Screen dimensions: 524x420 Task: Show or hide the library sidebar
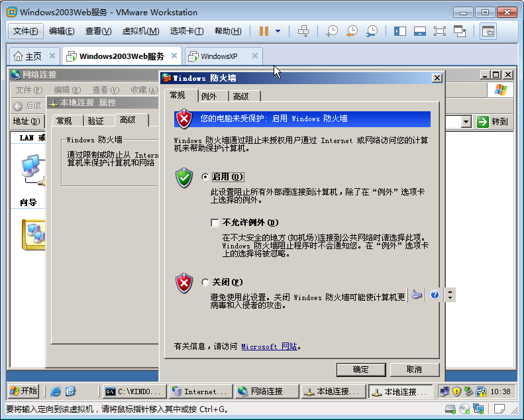(x=399, y=31)
